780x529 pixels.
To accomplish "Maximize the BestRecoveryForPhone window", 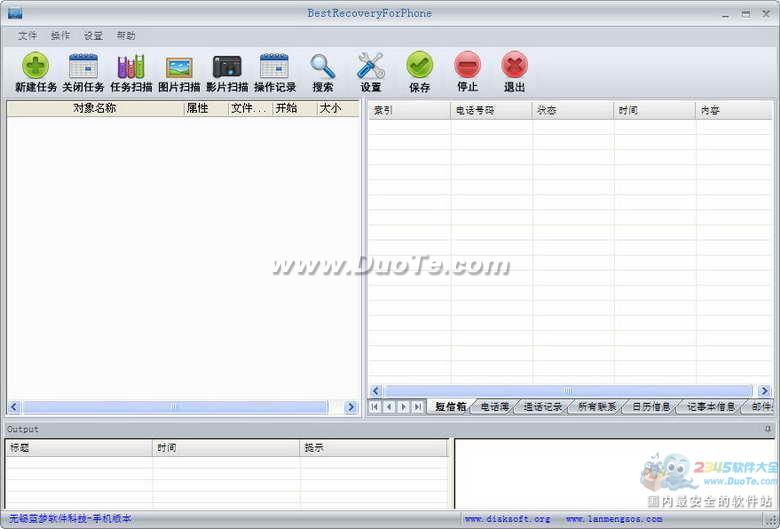I will tap(746, 14).
